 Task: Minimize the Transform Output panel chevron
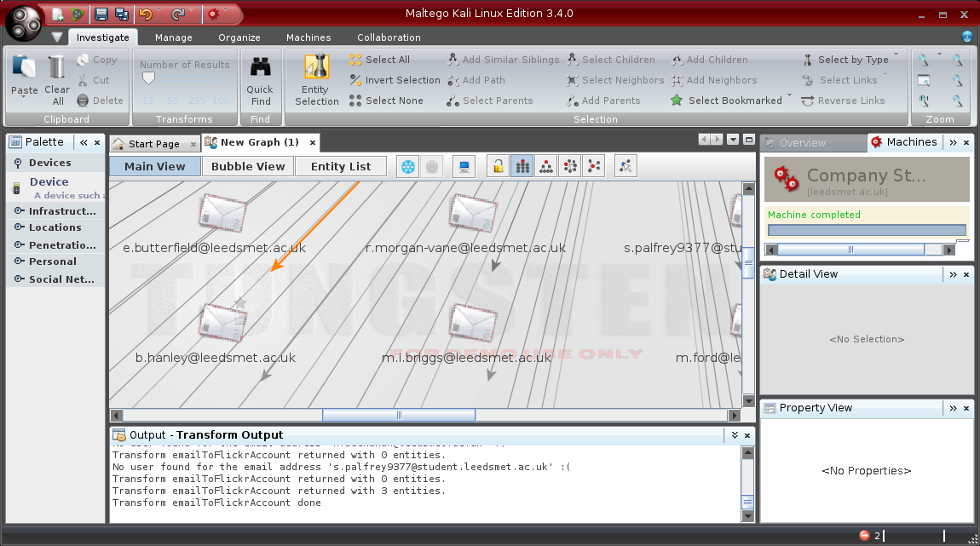735,434
